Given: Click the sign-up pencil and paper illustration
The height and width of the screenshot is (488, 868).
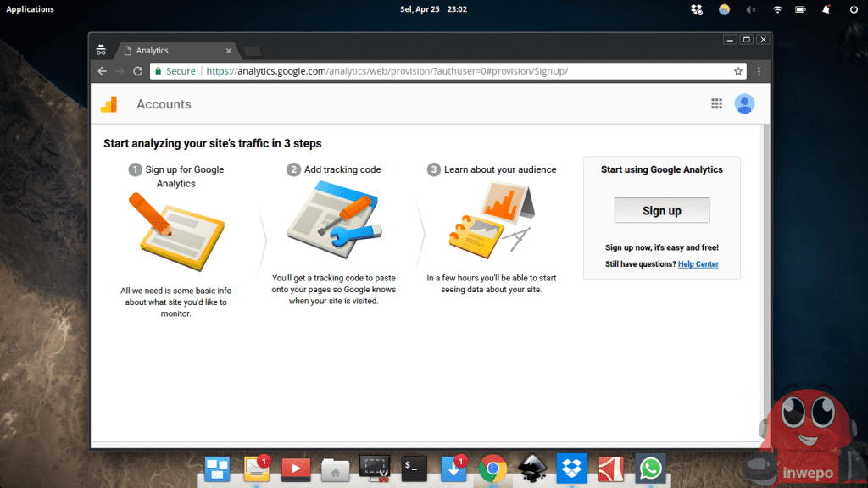Looking at the screenshot, I should pos(176,231).
